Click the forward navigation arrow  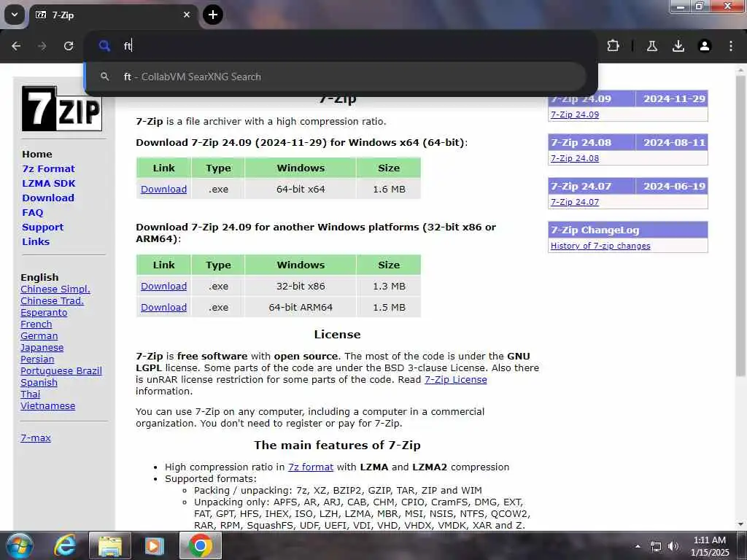[x=42, y=46]
